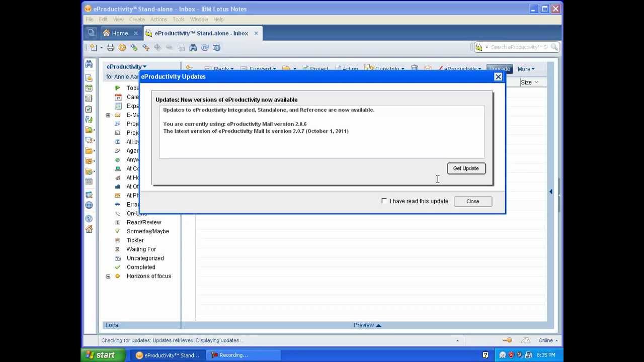The image size is (644, 362).
Task: Open the Windows Start menu
Action: (x=102, y=355)
